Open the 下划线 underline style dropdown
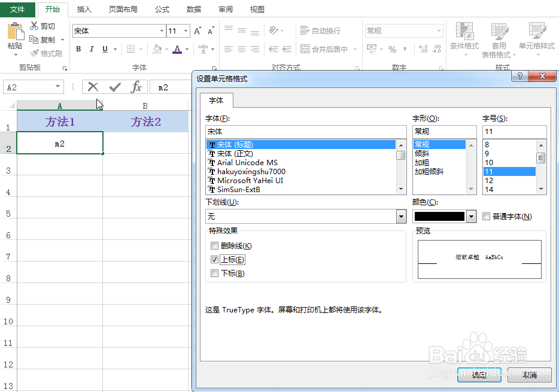The height and width of the screenshot is (392, 559). tap(401, 216)
